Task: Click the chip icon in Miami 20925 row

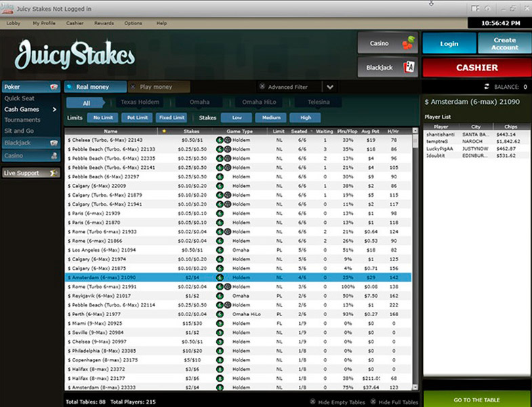Action: pos(220,324)
